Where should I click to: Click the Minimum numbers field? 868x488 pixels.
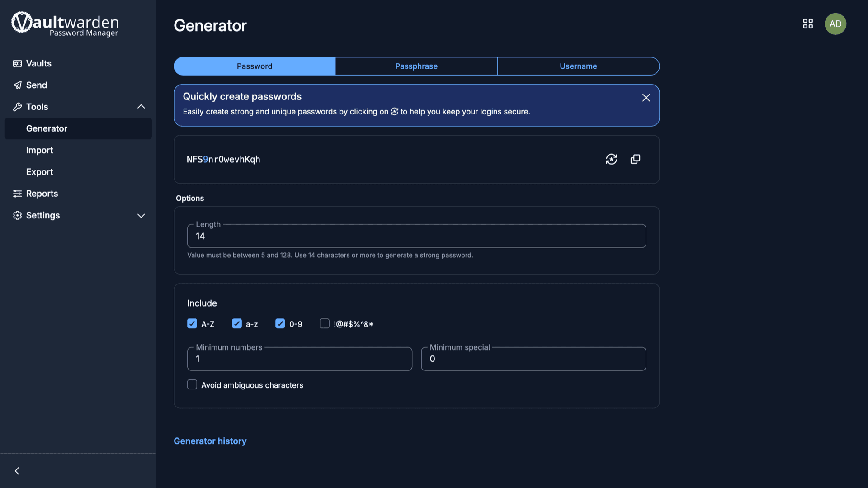300,359
